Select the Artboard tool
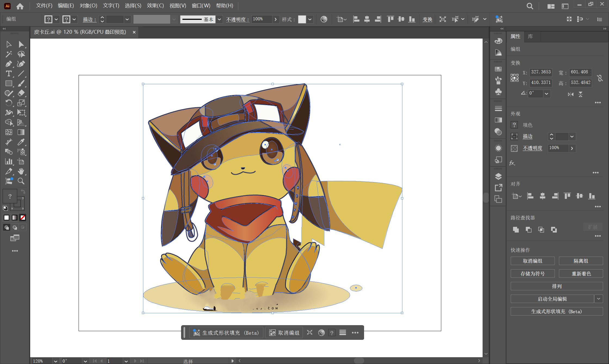Viewport: 609px width, 364px height. [x=21, y=162]
